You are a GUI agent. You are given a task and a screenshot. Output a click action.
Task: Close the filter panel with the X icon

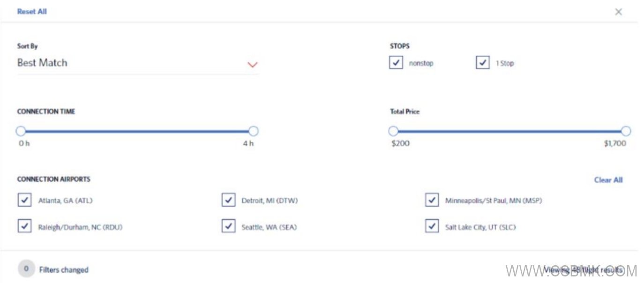pyautogui.click(x=618, y=12)
